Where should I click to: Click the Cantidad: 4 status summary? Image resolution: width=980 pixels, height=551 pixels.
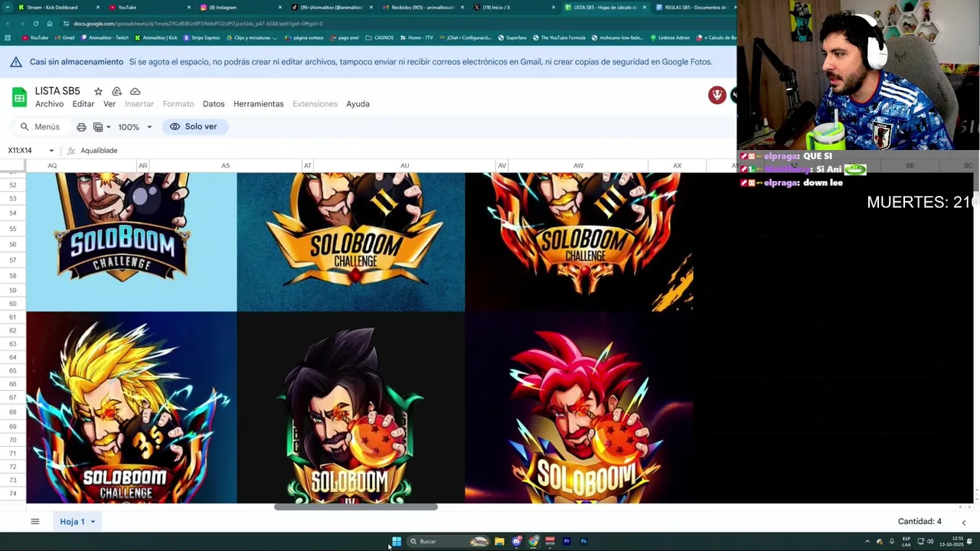point(920,522)
